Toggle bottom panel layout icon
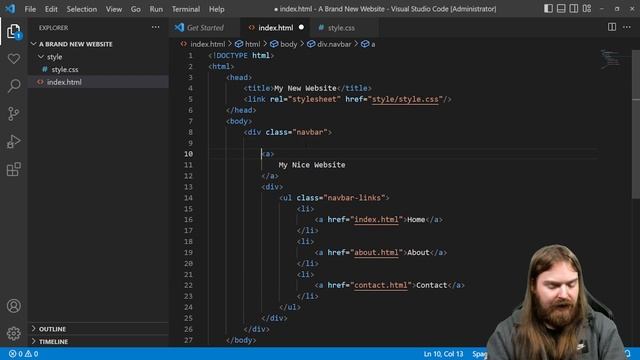640x360 pixels. 561,9
